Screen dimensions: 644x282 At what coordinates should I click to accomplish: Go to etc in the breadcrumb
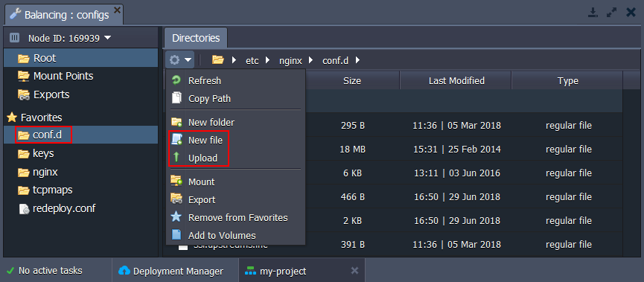[252, 61]
